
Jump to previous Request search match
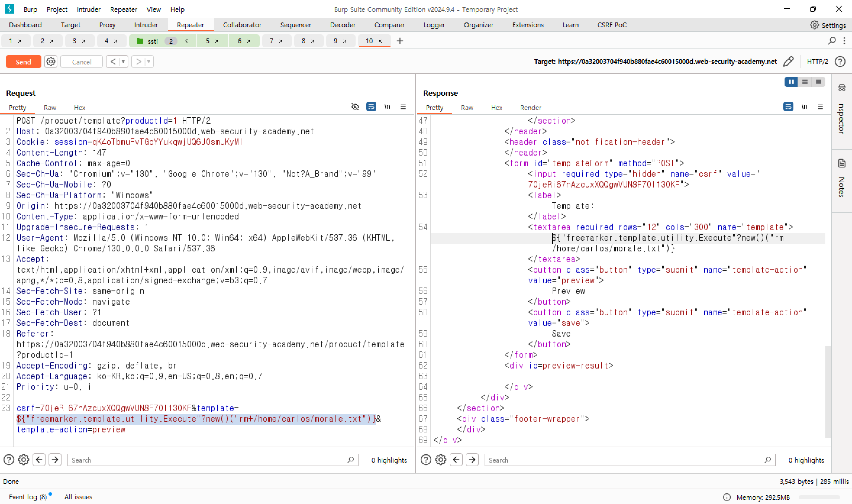pos(39,460)
